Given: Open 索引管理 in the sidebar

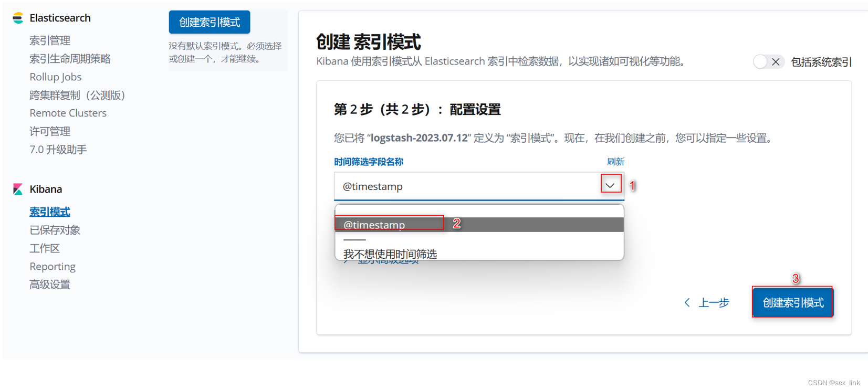Looking at the screenshot, I should tap(50, 40).
